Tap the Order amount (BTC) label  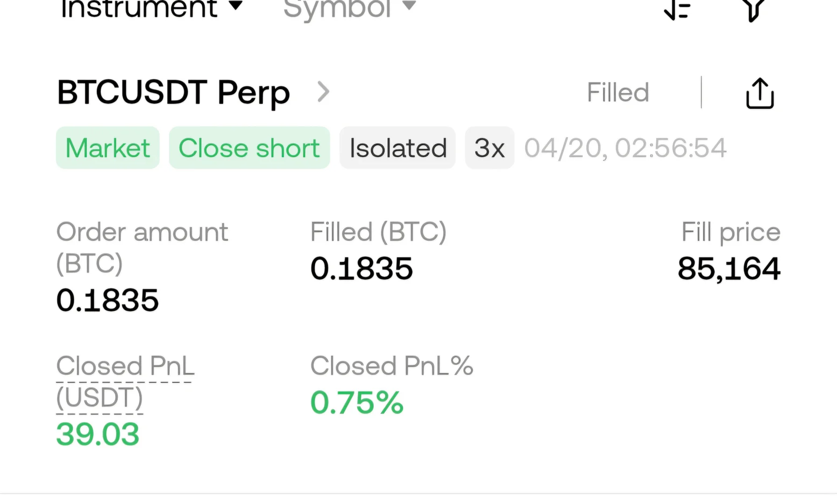pyautogui.click(x=142, y=247)
